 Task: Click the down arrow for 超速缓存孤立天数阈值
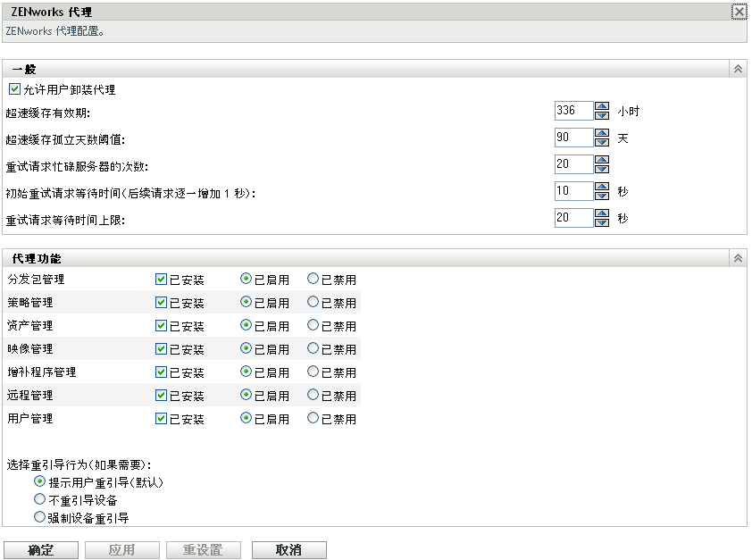tap(600, 144)
